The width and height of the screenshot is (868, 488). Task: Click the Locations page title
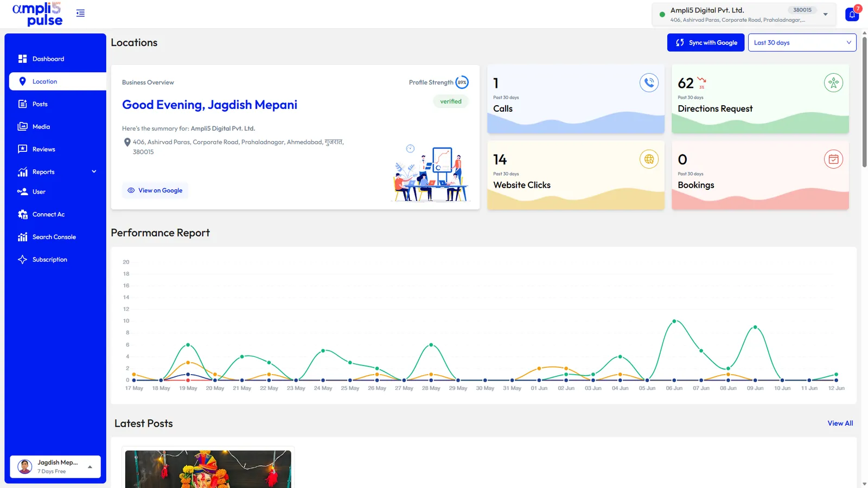[134, 43]
